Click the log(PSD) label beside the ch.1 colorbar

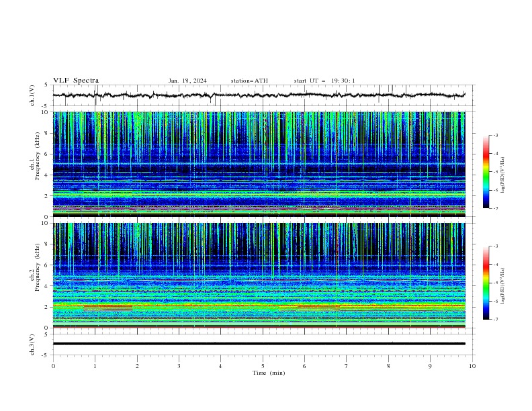pos(503,175)
